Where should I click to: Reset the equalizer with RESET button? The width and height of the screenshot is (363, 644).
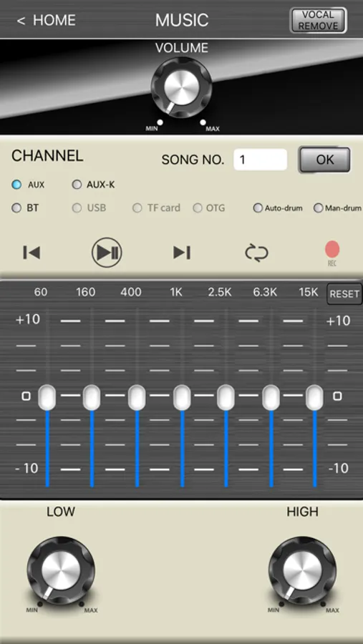[x=344, y=294]
